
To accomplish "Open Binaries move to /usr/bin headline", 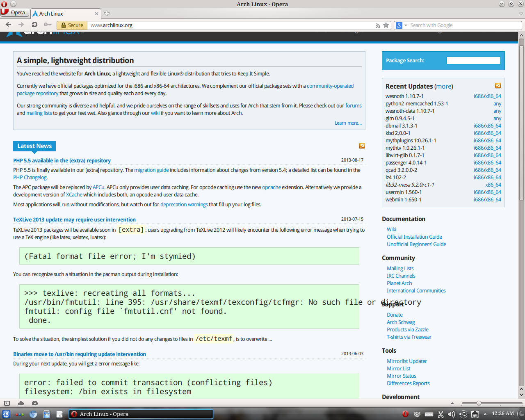I will [80, 354].
